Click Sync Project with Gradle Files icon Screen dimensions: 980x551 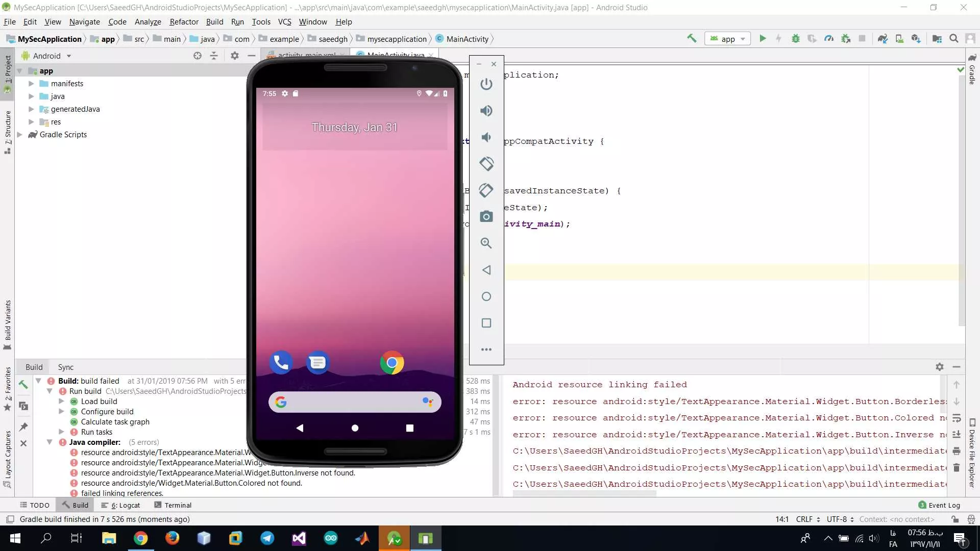click(x=883, y=38)
